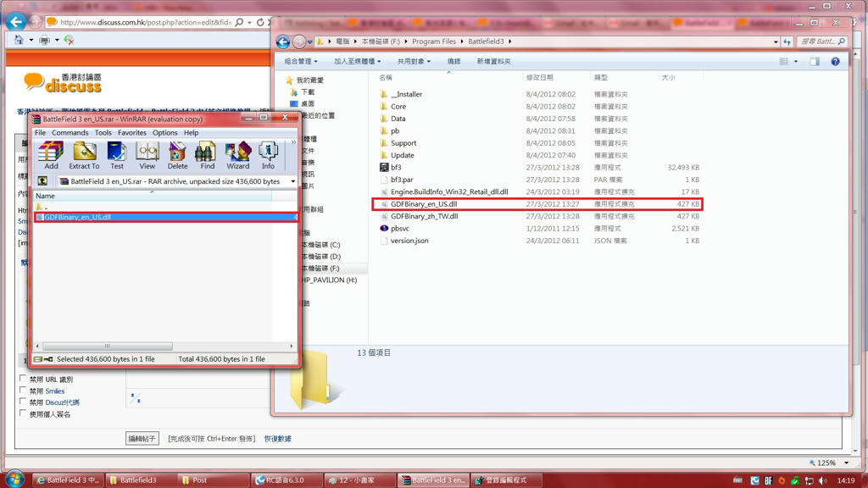Open the Tools menu in WinRAR
The image size is (868, 488).
coord(103,133)
